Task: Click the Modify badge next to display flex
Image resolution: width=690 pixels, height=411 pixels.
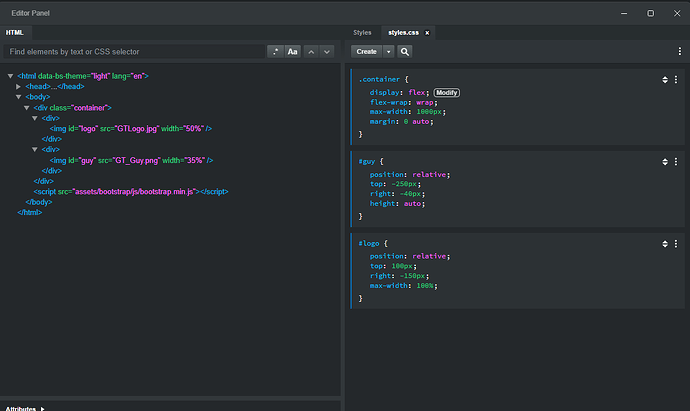Action: tap(447, 92)
